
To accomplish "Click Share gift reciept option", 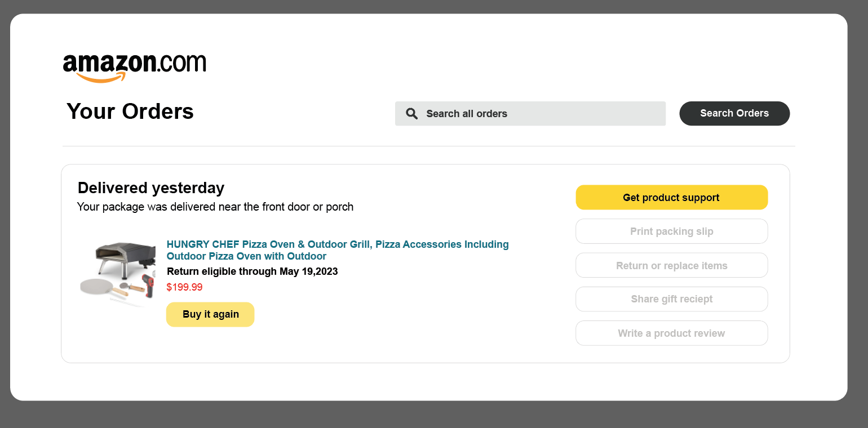I will 671,299.
